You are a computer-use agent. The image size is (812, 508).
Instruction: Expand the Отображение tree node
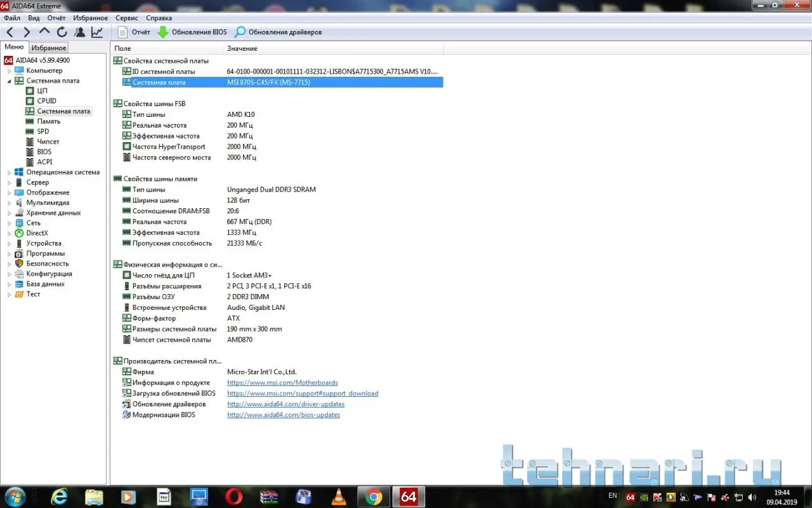pos(10,192)
